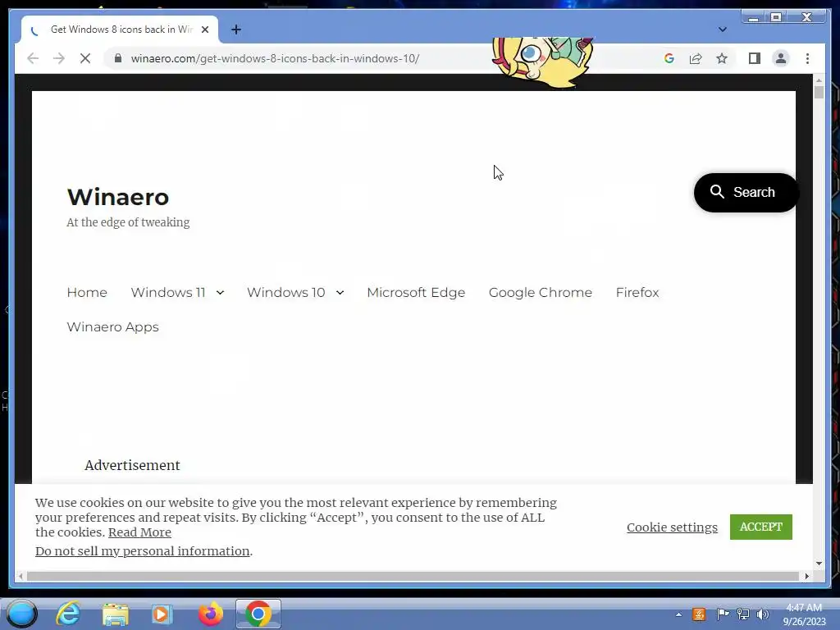
Task: Open the Chrome profile avatar menu
Action: 781,58
